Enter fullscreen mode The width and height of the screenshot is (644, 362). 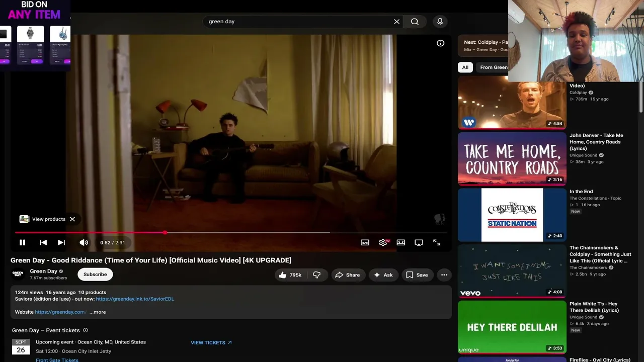pyautogui.click(x=437, y=242)
